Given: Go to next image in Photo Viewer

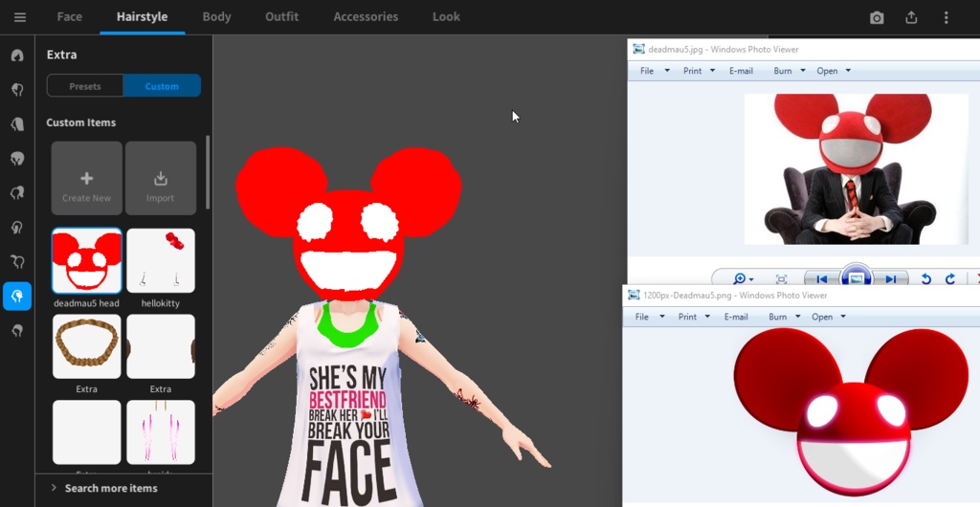Looking at the screenshot, I should [x=891, y=279].
